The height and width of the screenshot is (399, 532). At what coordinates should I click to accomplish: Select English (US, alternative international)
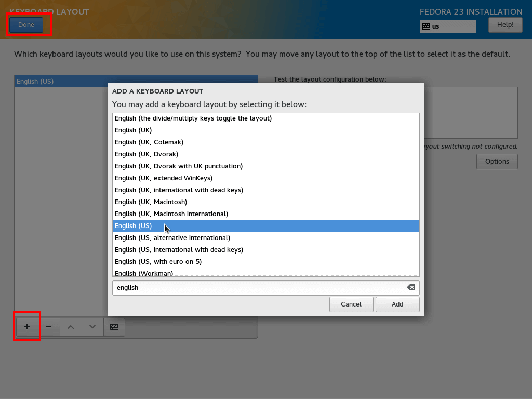[x=172, y=237]
